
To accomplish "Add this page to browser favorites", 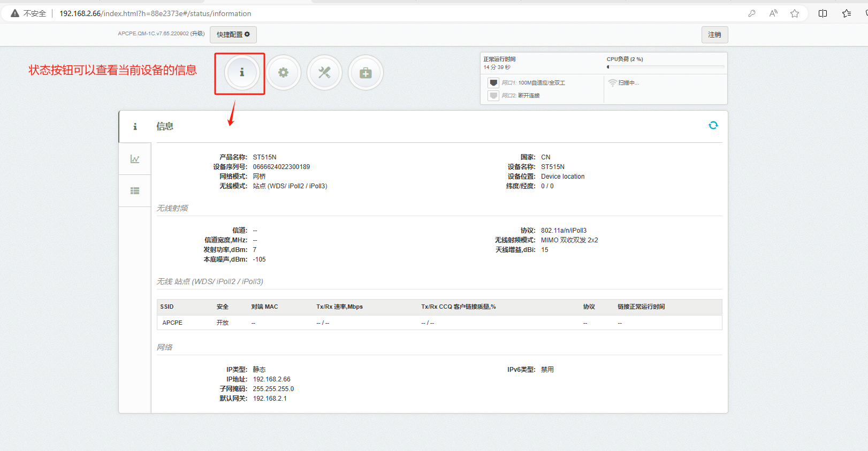I will coord(795,13).
